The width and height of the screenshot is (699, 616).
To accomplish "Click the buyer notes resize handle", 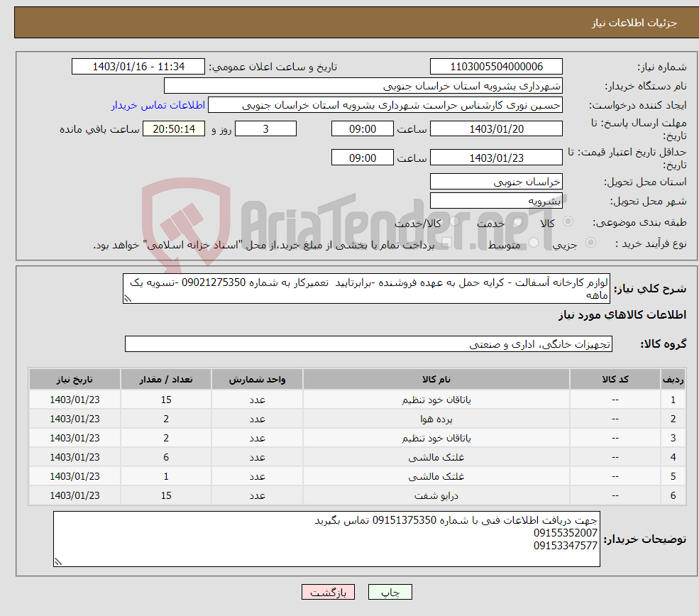I will pyautogui.click(x=58, y=562).
